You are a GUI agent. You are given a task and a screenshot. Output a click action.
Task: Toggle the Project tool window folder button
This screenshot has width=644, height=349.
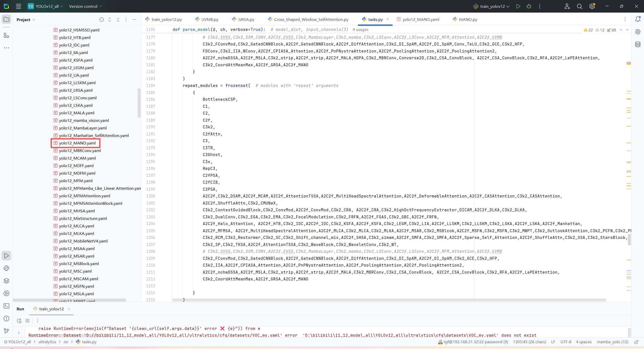(x=6, y=19)
